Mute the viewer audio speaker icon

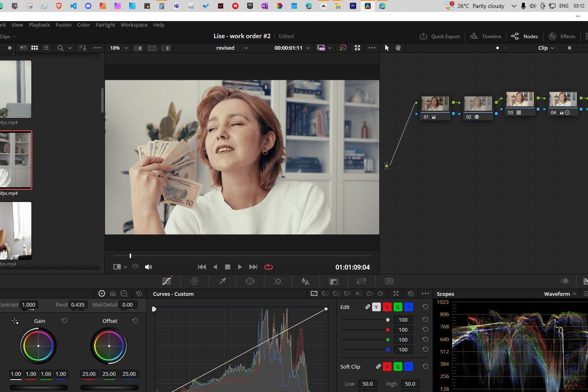[x=148, y=267]
